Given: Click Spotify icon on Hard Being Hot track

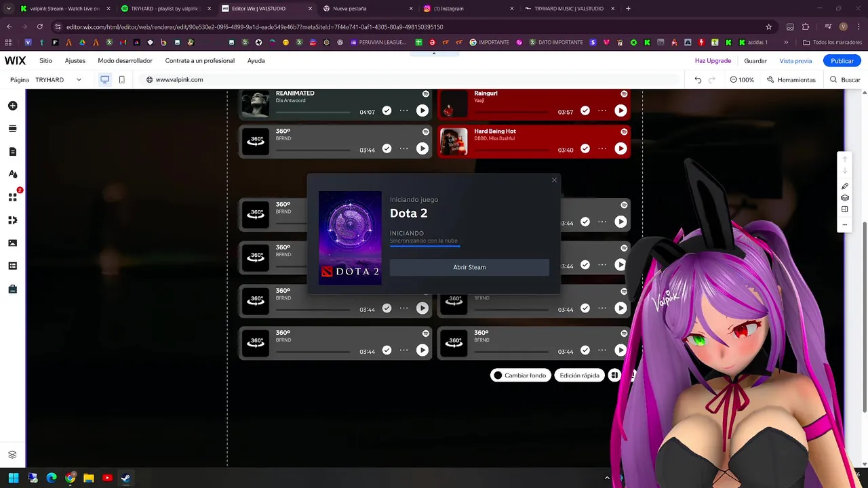Looking at the screenshot, I should click(624, 131).
